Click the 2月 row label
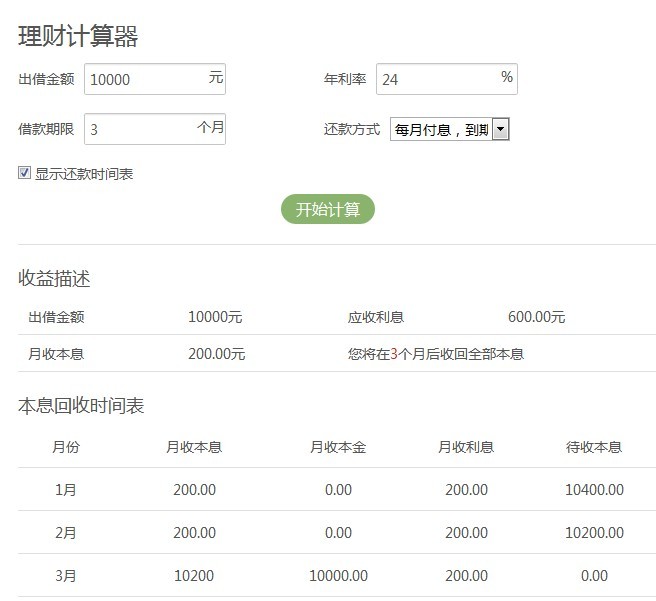Screen dimensions: 656x601 (x=66, y=533)
